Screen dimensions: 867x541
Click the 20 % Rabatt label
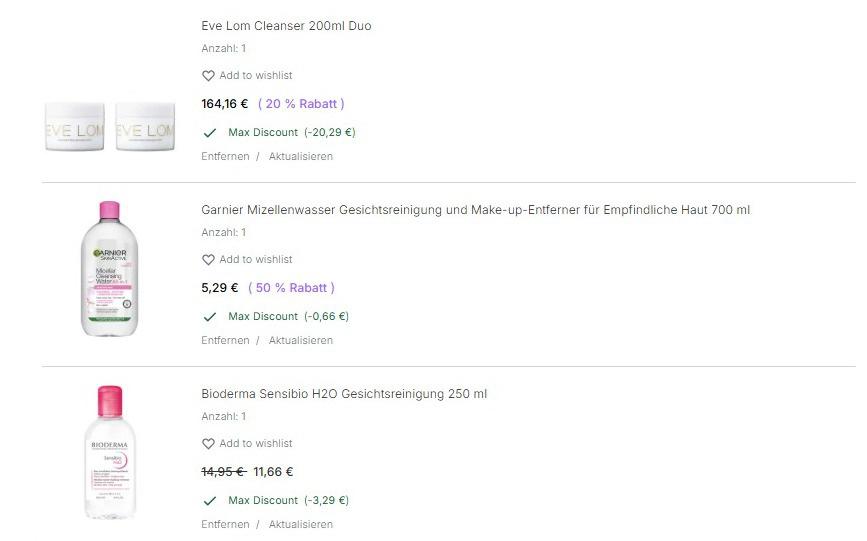tap(301, 104)
